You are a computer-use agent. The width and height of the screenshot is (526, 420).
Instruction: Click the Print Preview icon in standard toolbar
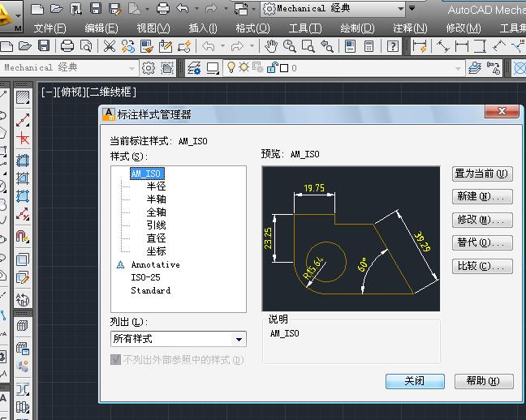(x=86, y=45)
